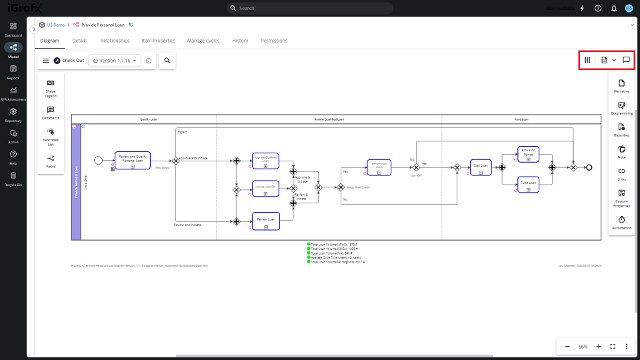Open the notifications bell
Screen dimensions: 640x360
click(613, 8)
